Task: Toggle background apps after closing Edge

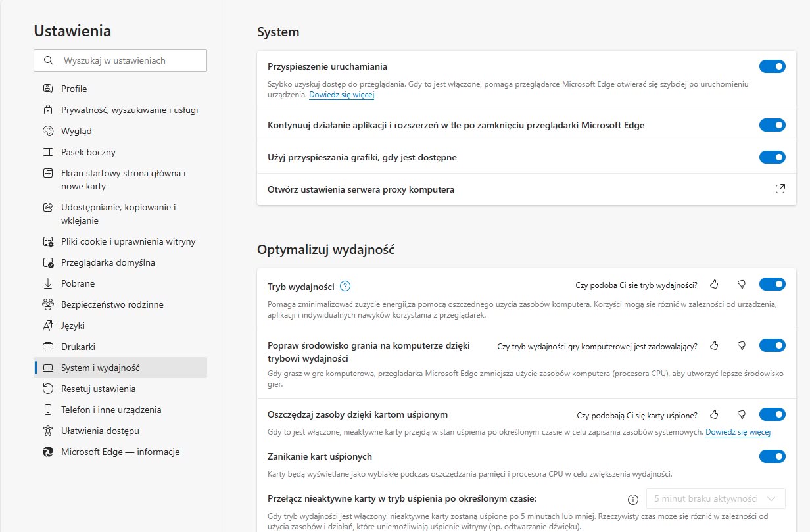Action: pos(772,125)
